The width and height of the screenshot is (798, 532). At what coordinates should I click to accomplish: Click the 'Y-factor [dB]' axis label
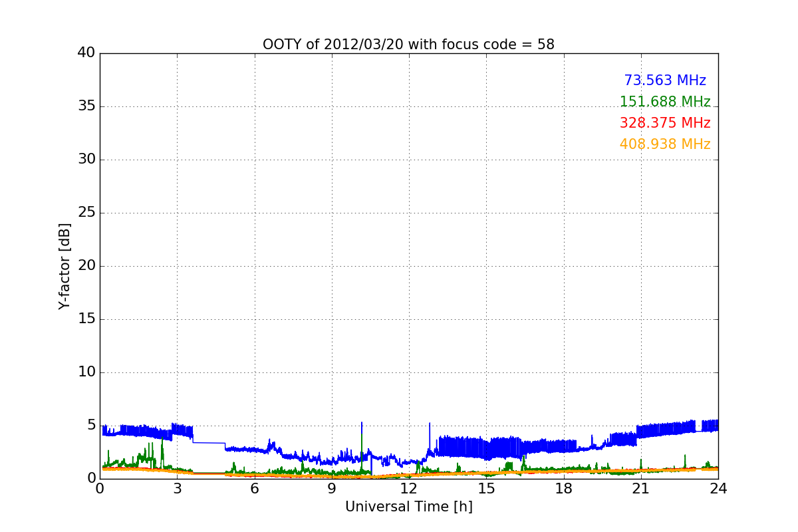tap(65, 266)
